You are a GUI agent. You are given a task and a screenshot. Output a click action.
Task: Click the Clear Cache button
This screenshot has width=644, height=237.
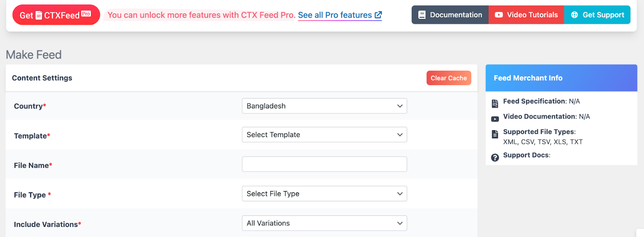coord(449,78)
